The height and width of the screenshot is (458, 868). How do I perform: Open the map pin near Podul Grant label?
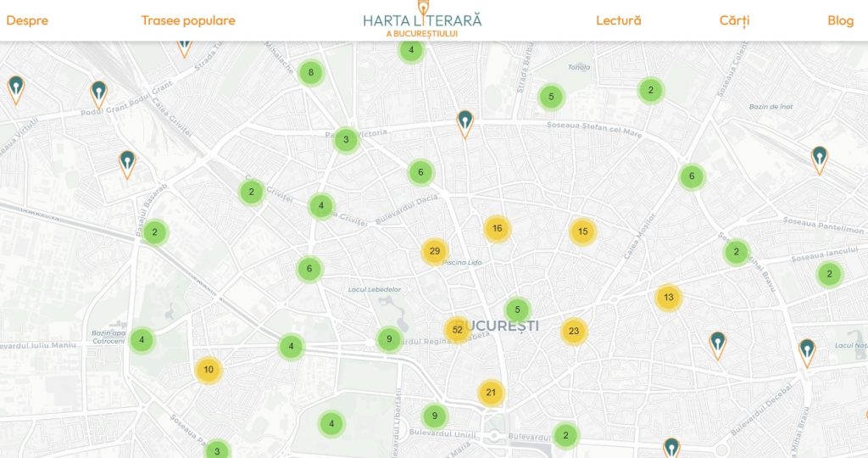[99, 93]
